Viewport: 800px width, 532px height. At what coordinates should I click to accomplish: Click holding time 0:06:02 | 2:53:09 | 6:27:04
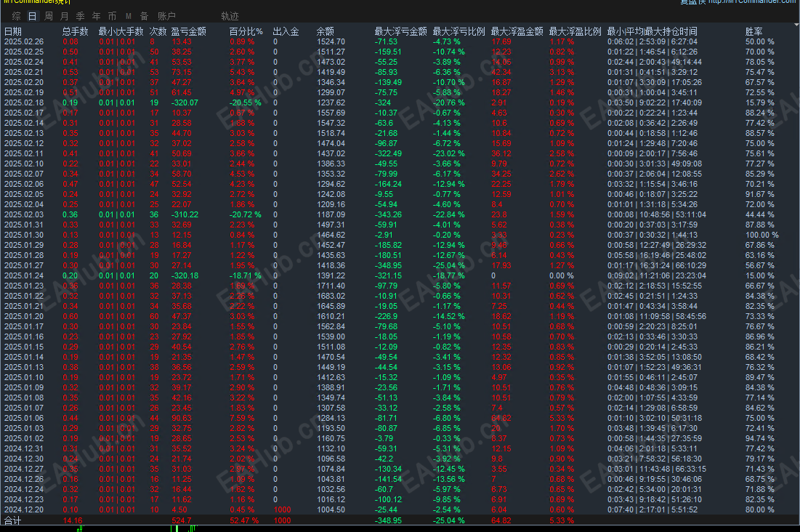point(652,42)
